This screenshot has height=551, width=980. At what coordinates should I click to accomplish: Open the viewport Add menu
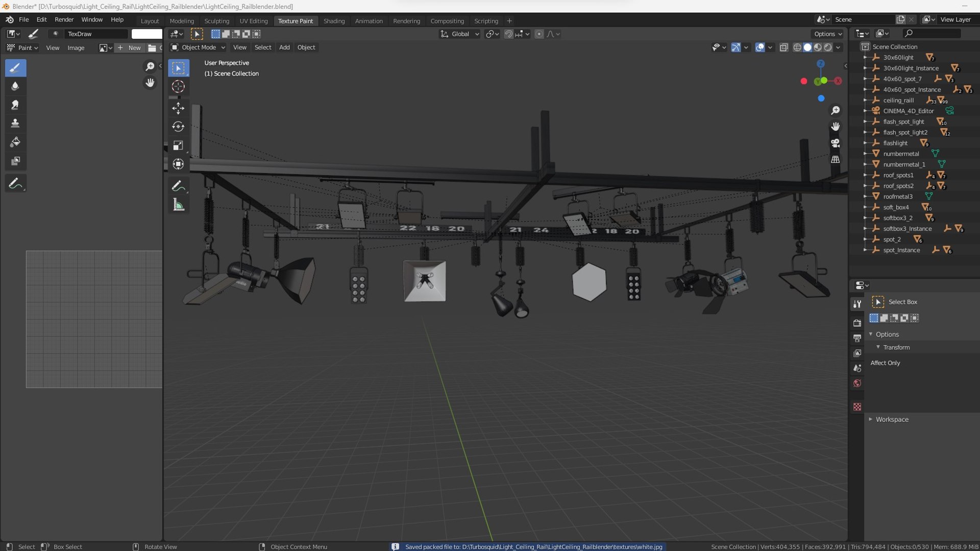coord(284,47)
